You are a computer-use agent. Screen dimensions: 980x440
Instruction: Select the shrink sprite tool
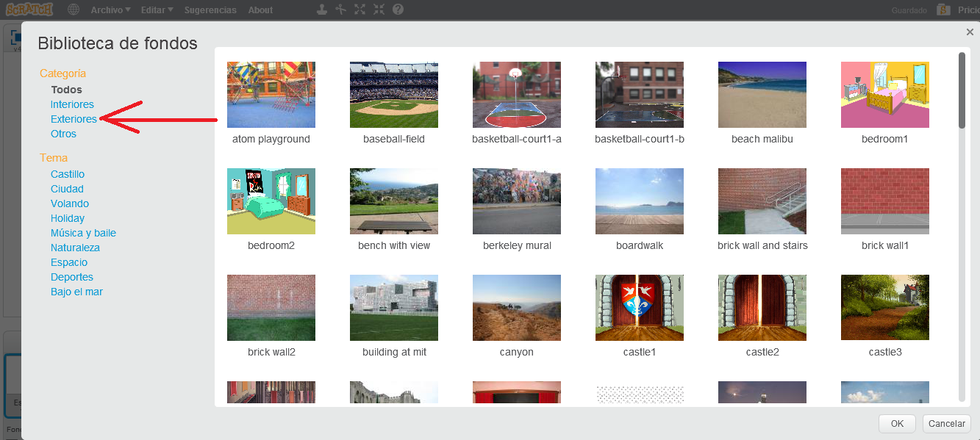(379, 10)
